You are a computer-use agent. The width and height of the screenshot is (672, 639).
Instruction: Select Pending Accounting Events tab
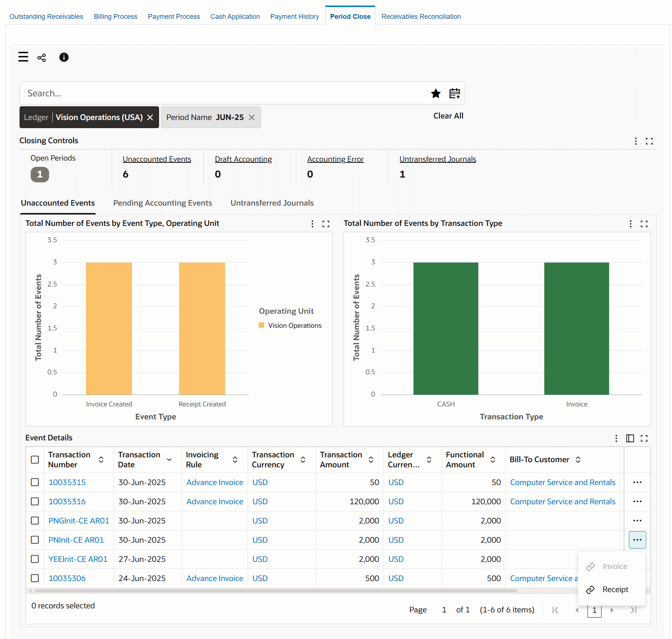[163, 203]
